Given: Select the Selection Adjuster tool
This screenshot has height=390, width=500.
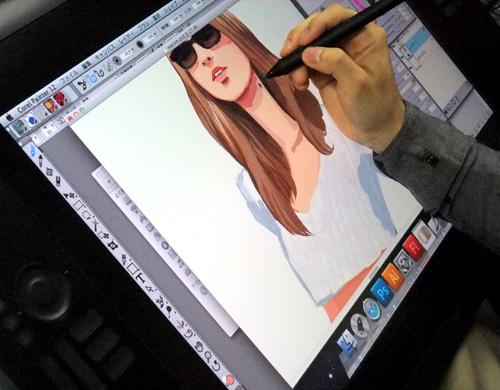Looking at the screenshot, I should tap(104, 236).
